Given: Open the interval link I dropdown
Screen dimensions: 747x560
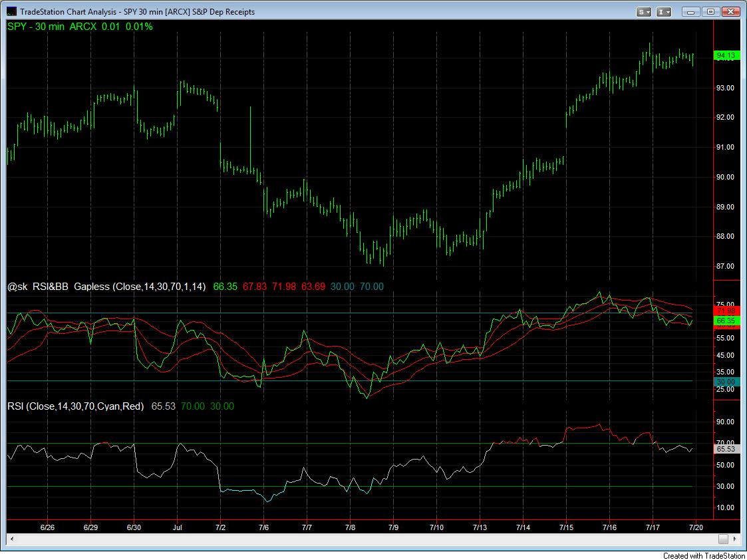Looking at the screenshot, I should point(664,12).
